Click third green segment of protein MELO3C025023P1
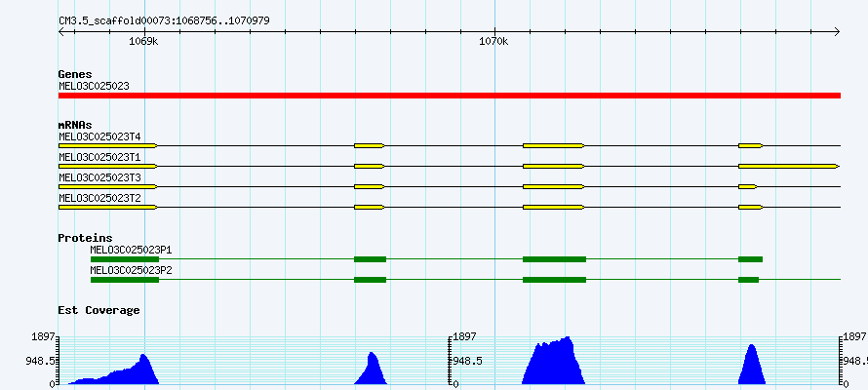The width and height of the screenshot is (868, 390). pos(554,259)
